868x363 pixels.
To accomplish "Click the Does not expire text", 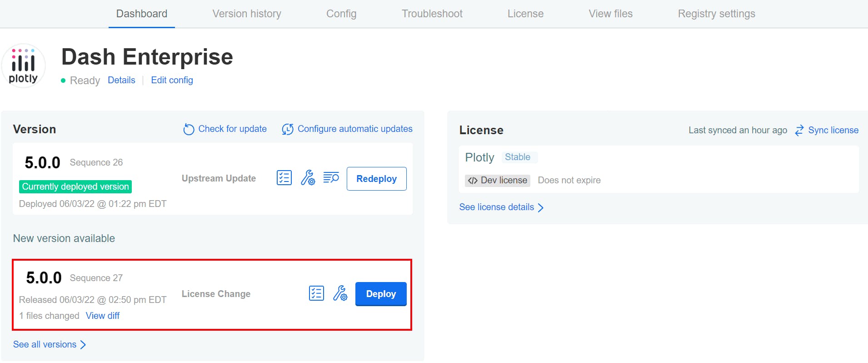I will coord(569,180).
